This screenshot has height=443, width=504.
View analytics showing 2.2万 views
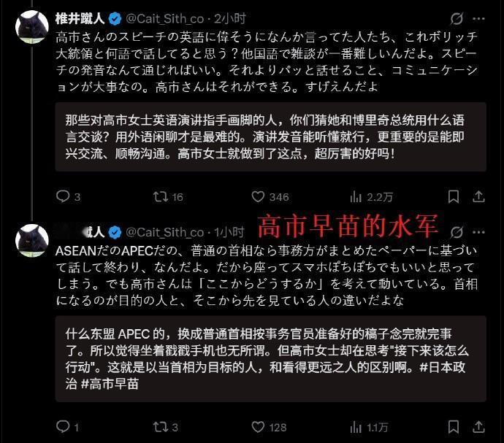tap(371, 196)
